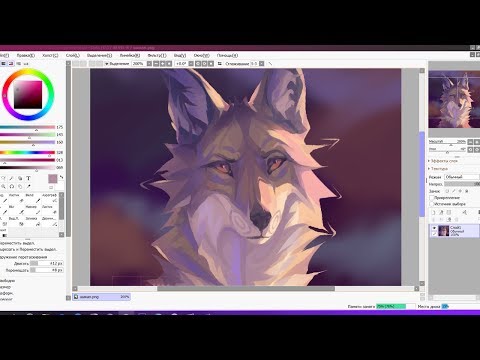Select the Eyedropper color picker tool
This screenshot has width=480, height=360.
pyautogui.click(x=28, y=186)
